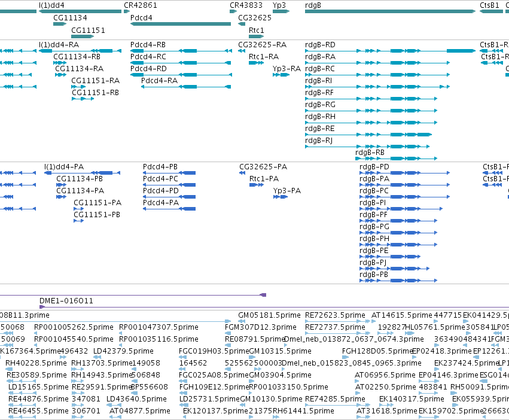Click transcript Pdcd4-RA
The height and width of the screenshot is (420, 509).
coord(159,81)
